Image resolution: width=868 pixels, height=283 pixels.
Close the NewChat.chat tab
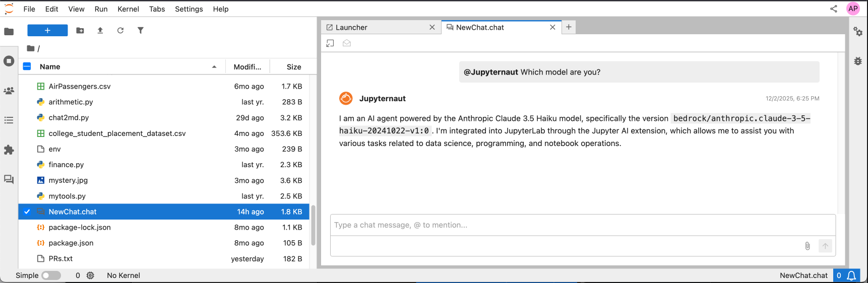tap(552, 27)
